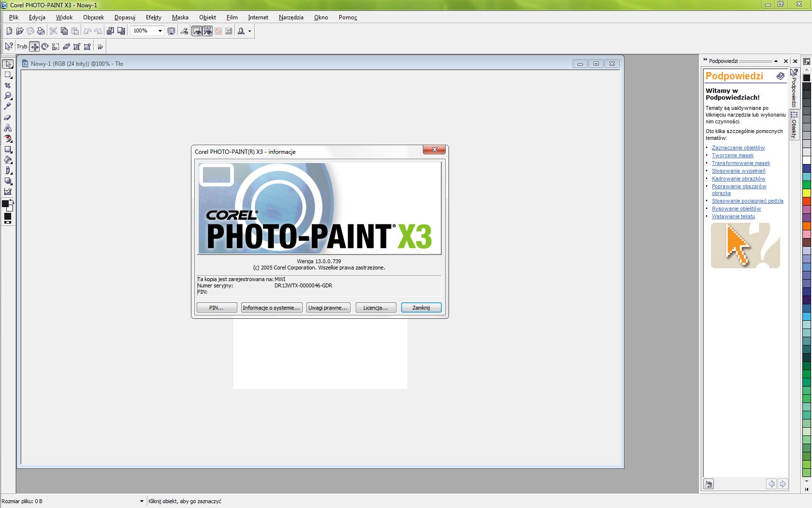Image resolution: width=812 pixels, height=508 pixels.
Task: Open the Zaznaczanie obiektów link
Action: pyautogui.click(x=738, y=148)
